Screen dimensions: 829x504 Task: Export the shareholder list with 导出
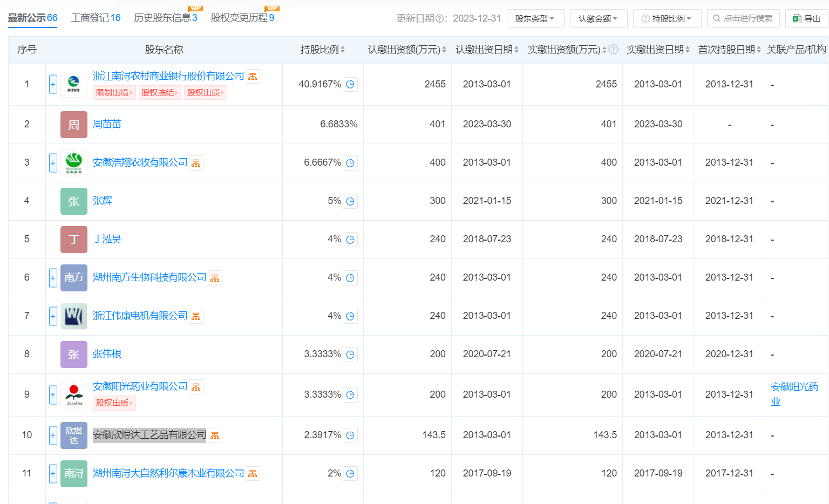807,19
